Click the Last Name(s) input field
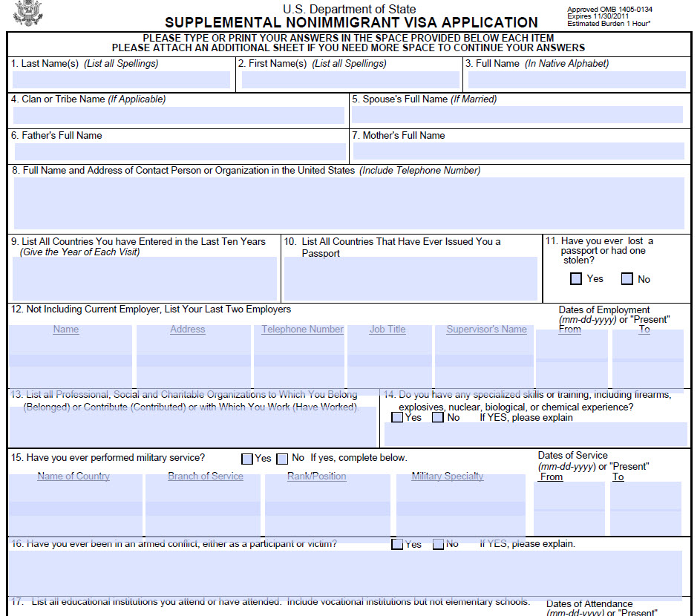700x616 pixels. tap(122, 80)
